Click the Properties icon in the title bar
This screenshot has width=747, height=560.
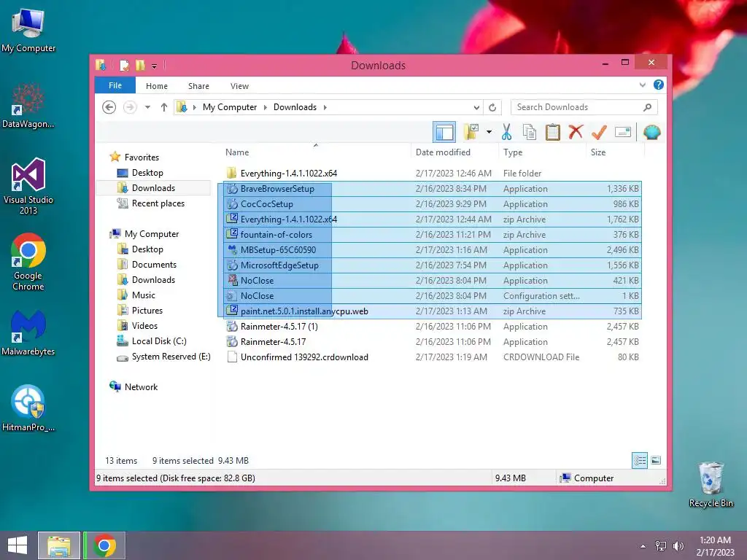tap(124, 65)
